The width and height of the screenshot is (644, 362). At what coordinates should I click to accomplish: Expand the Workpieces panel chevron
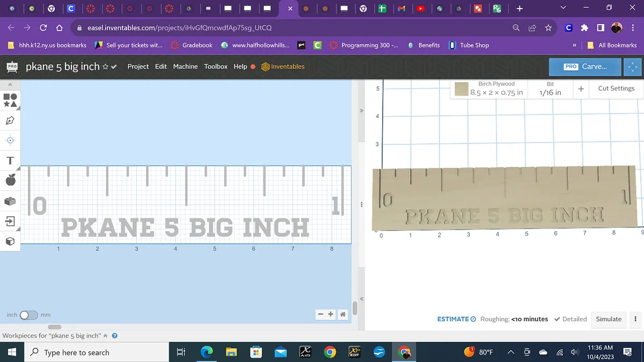coord(106,336)
